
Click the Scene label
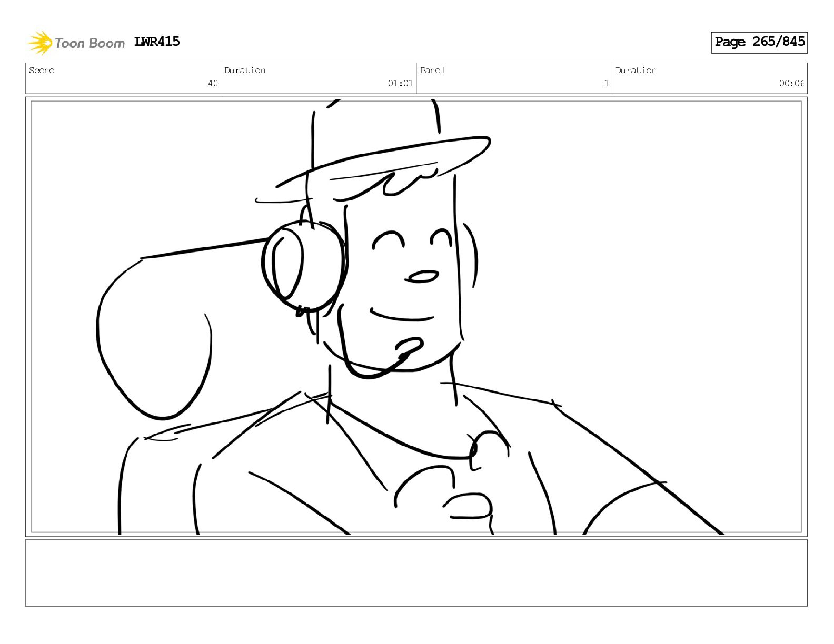pos(42,71)
